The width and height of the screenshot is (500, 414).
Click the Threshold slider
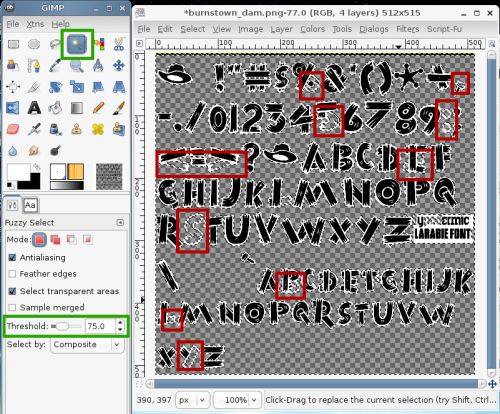(x=66, y=326)
